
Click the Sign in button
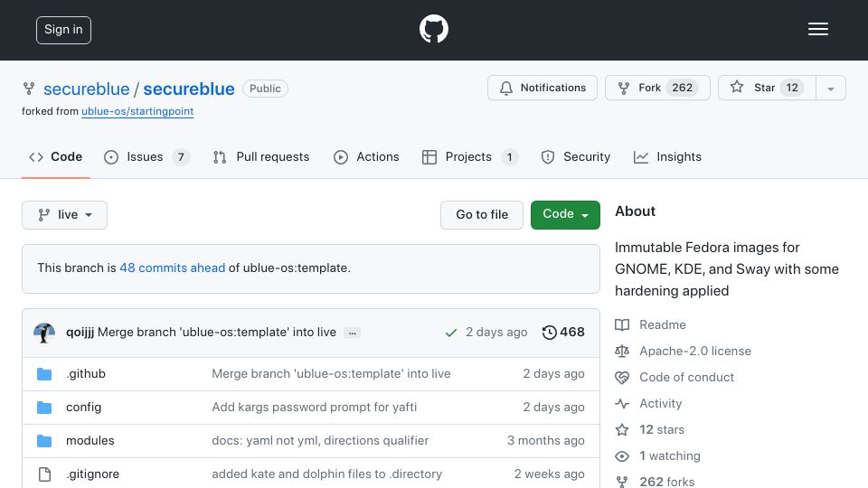(63, 30)
